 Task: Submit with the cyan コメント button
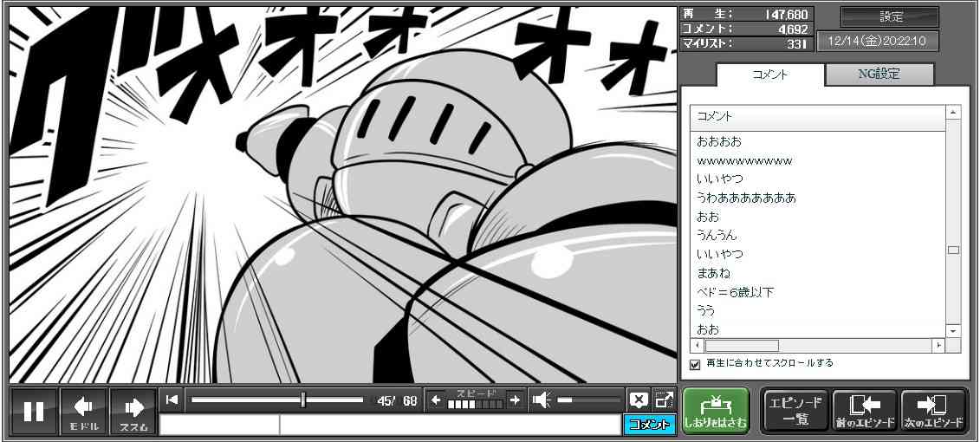649,425
